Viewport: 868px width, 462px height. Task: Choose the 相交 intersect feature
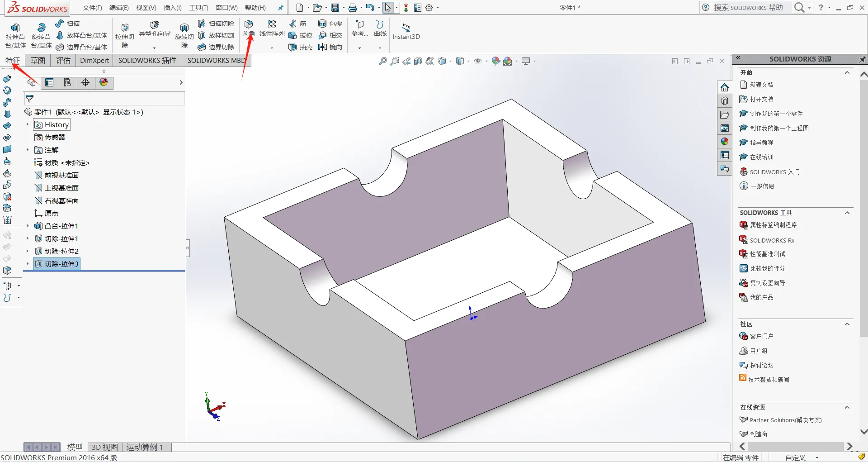click(330, 35)
